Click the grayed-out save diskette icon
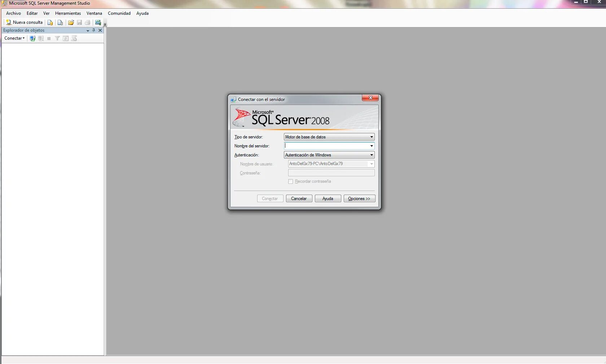The width and height of the screenshot is (606, 364). point(79,22)
